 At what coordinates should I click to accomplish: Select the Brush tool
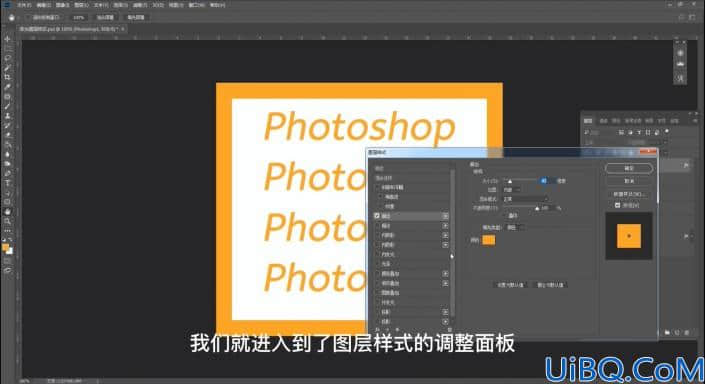point(7,106)
